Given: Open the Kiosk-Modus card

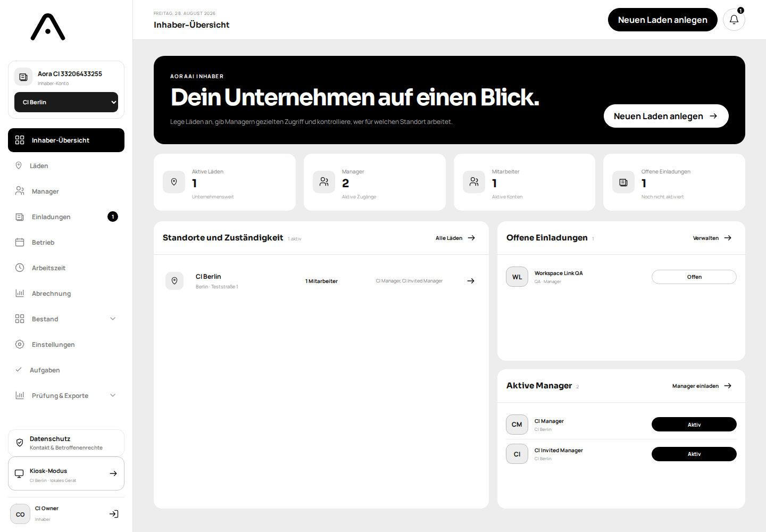Looking at the screenshot, I should click(66, 473).
